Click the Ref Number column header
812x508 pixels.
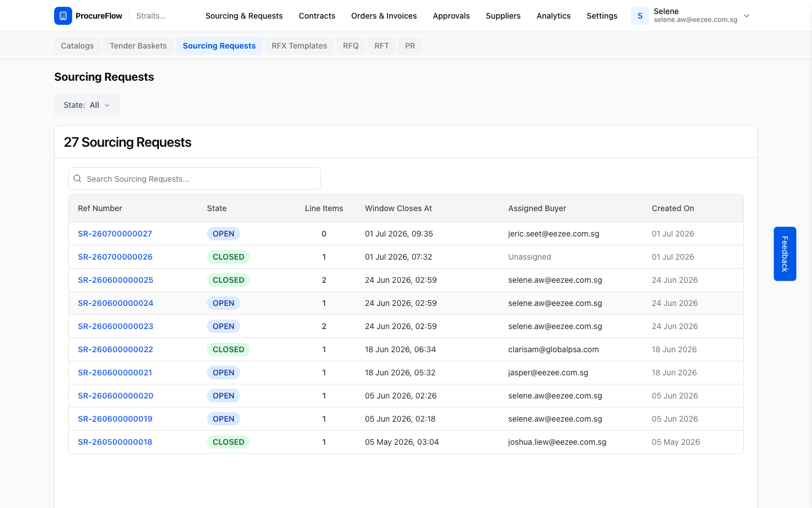point(100,208)
